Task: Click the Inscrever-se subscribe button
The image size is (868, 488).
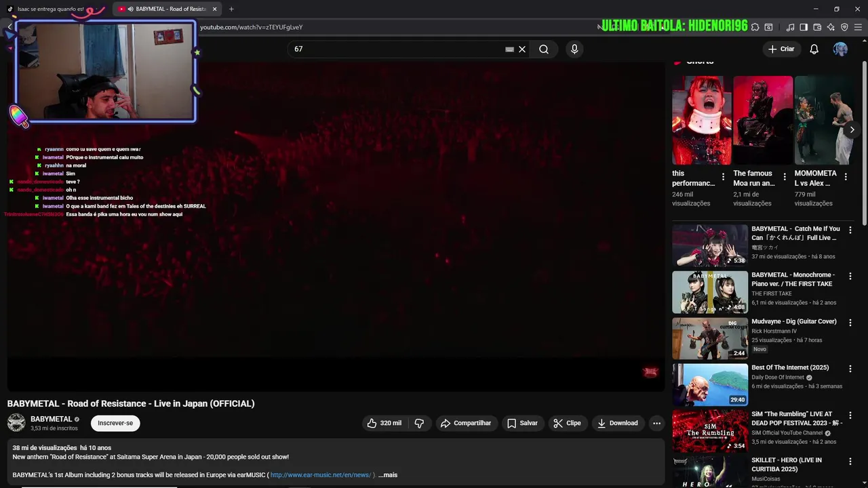Action: pos(115,423)
